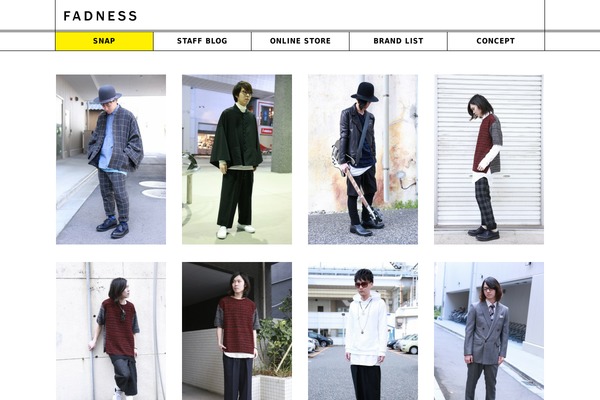This screenshot has height=400, width=600.
Task: Open the STAFF BLOG tab
Action: [202, 41]
